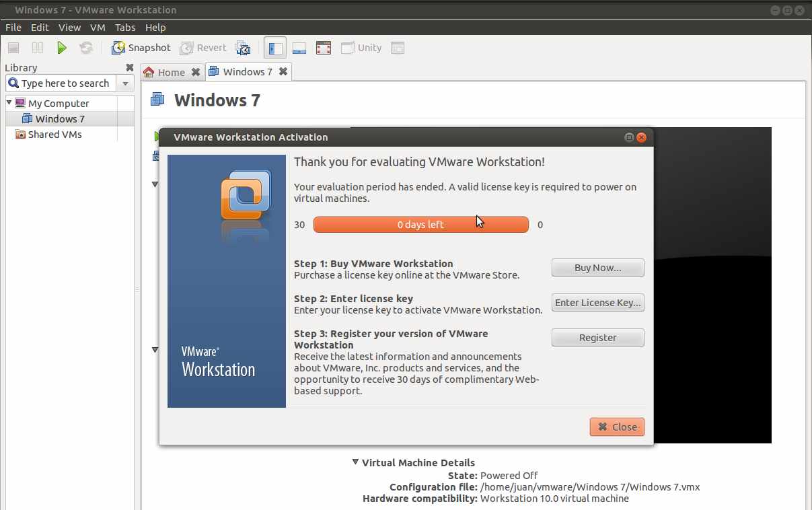
Task: Close the Windows 7 tab
Action: (283, 71)
